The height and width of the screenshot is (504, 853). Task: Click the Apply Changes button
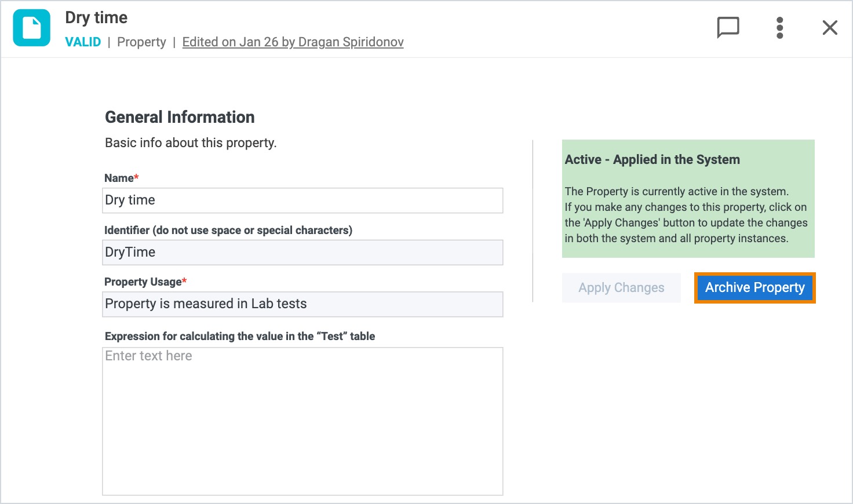[x=621, y=287]
